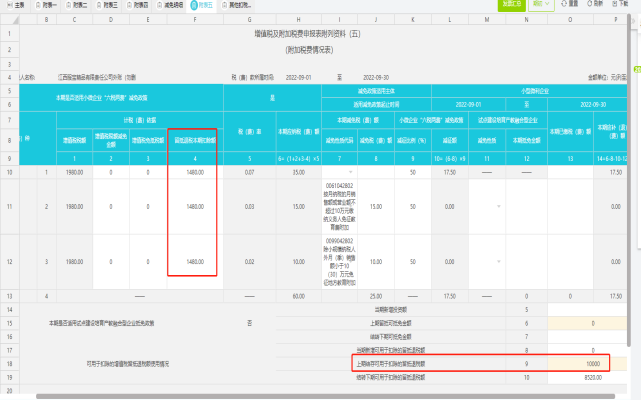
Task: Switch to the 附表一 tab
Action: (38, 5)
